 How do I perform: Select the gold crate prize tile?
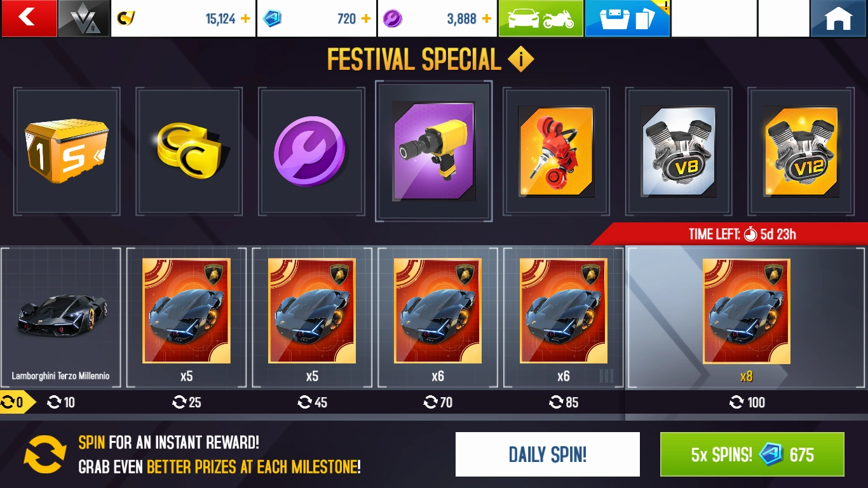click(67, 151)
